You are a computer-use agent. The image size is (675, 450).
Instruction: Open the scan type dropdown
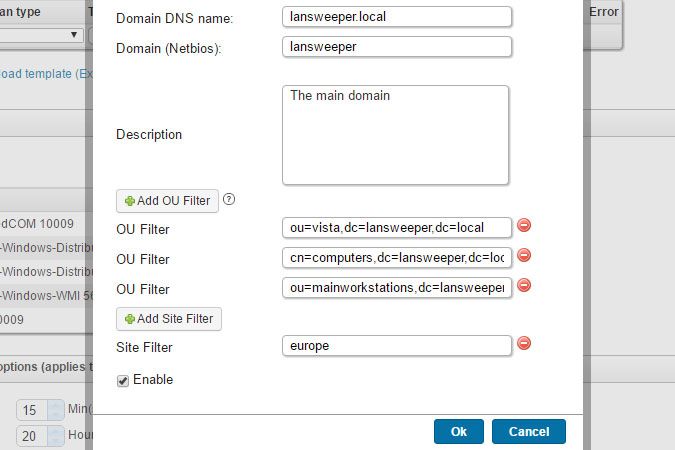(x=40, y=35)
